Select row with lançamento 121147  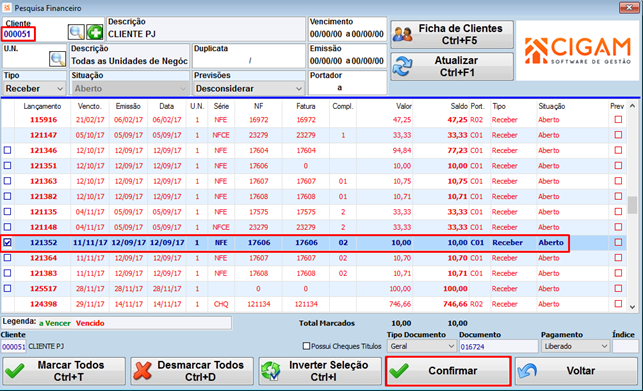[x=313, y=135]
